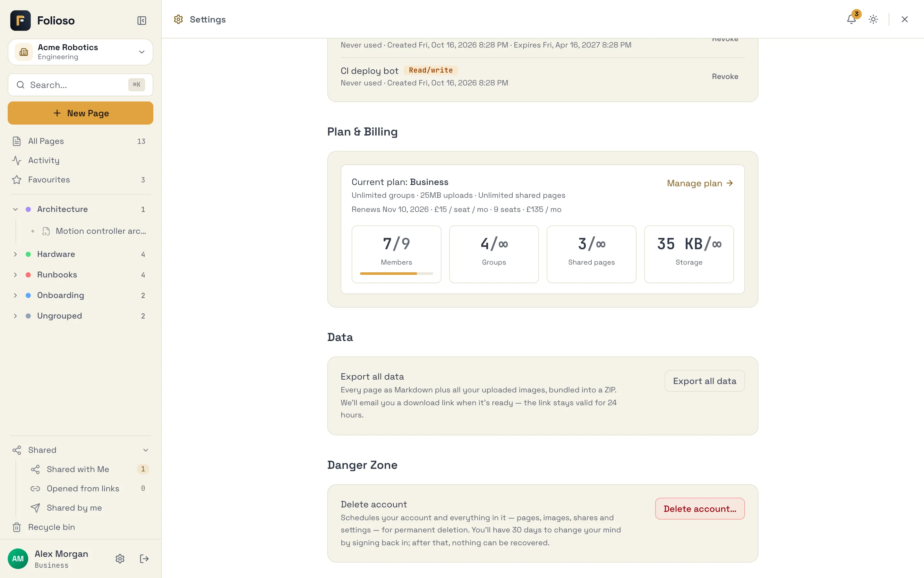The width and height of the screenshot is (924, 578).
Task: Open Shared with Me
Action: (x=89, y=469)
